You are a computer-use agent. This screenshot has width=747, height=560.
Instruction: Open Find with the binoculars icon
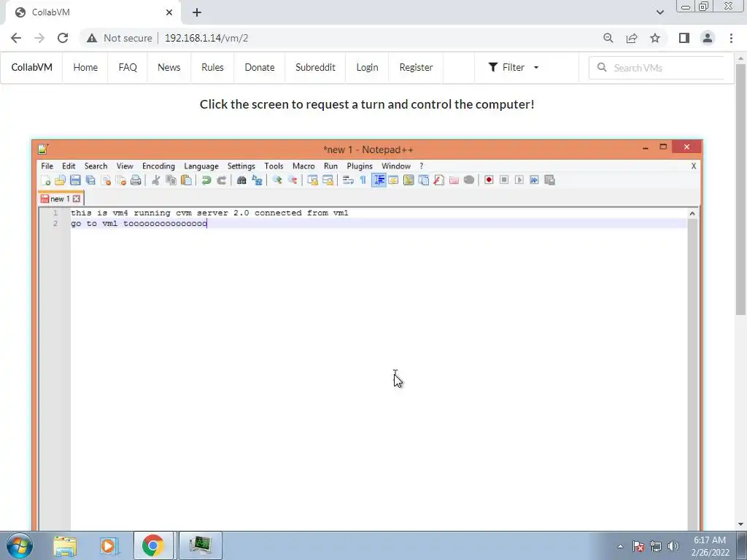pos(241,180)
